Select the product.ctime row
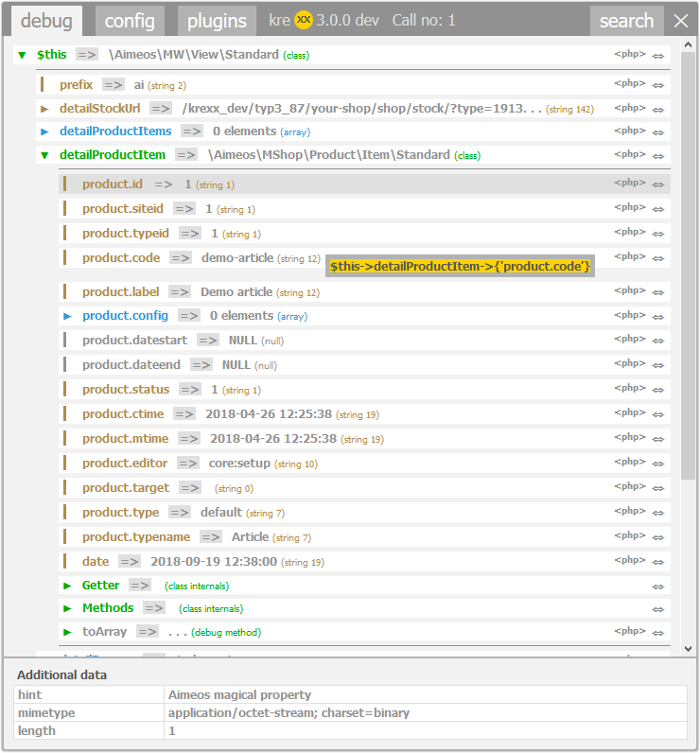 click(x=123, y=414)
